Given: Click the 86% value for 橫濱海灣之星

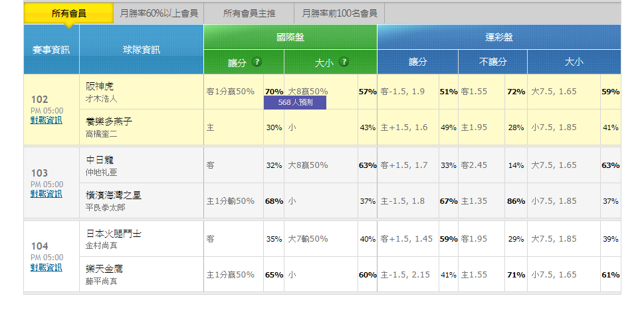Looking at the screenshot, I should pyautogui.click(x=516, y=201).
